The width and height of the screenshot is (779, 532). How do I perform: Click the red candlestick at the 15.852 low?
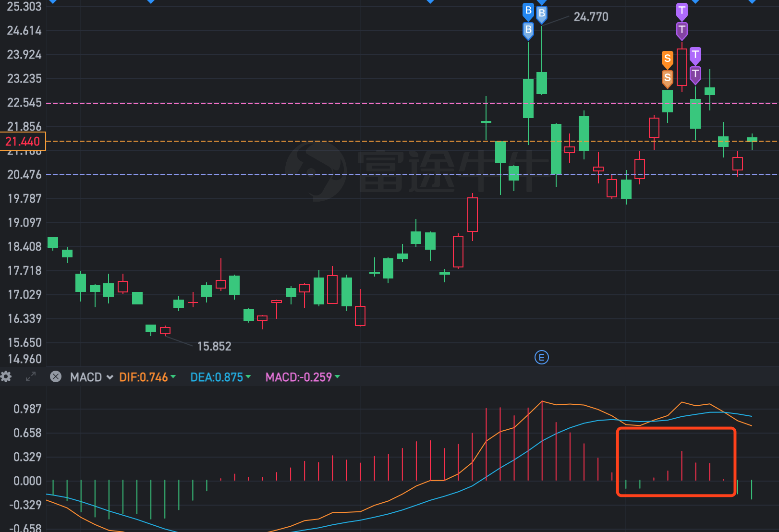click(165, 330)
